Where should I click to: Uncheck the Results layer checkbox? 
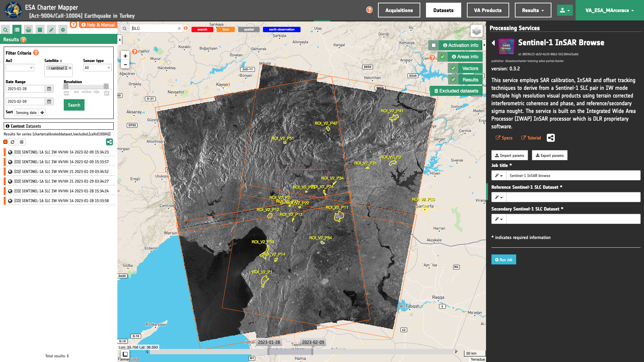[453, 80]
